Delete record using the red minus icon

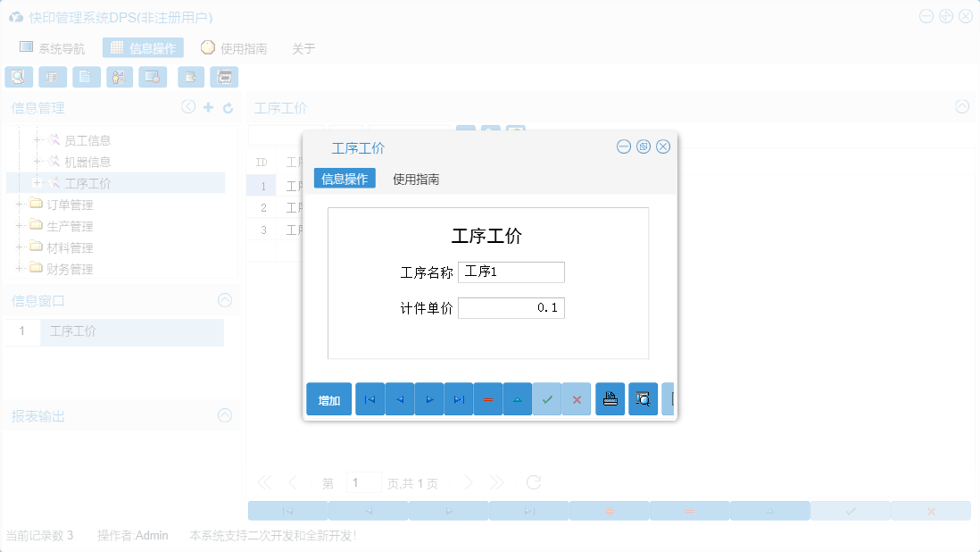coord(488,399)
